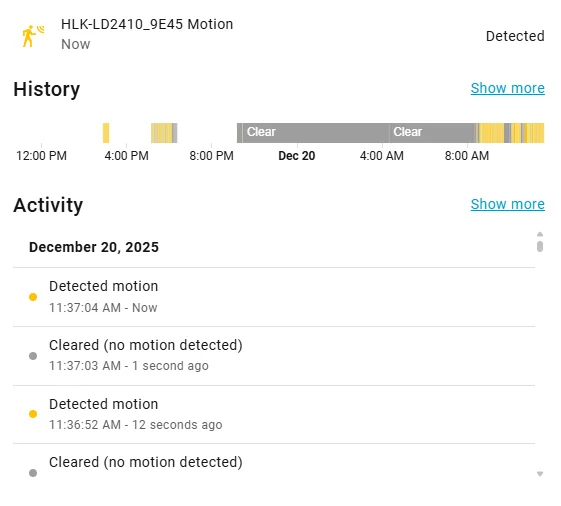
Task: Click the yellow striped segment after 4:00 PM
Action: [x=162, y=133]
